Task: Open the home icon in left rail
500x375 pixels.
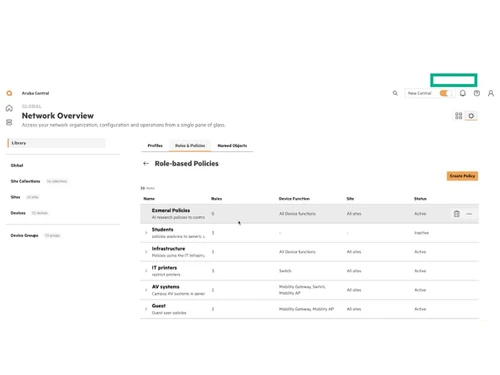Action: (x=9, y=108)
